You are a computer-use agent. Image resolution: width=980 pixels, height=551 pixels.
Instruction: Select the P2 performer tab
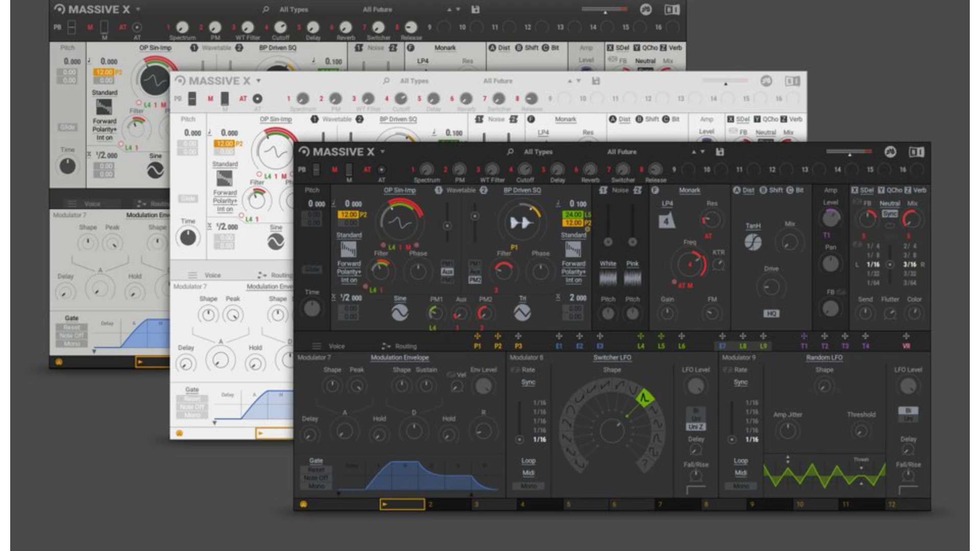[x=498, y=346]
